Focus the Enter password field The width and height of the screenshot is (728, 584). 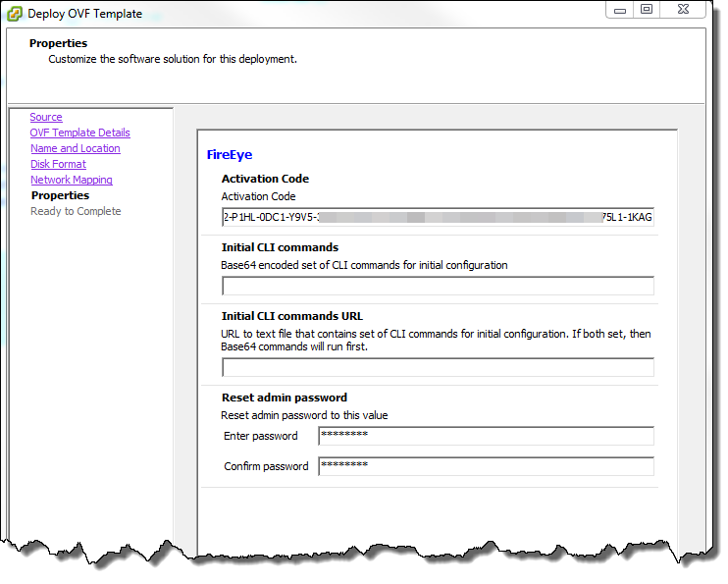point(486,436)
